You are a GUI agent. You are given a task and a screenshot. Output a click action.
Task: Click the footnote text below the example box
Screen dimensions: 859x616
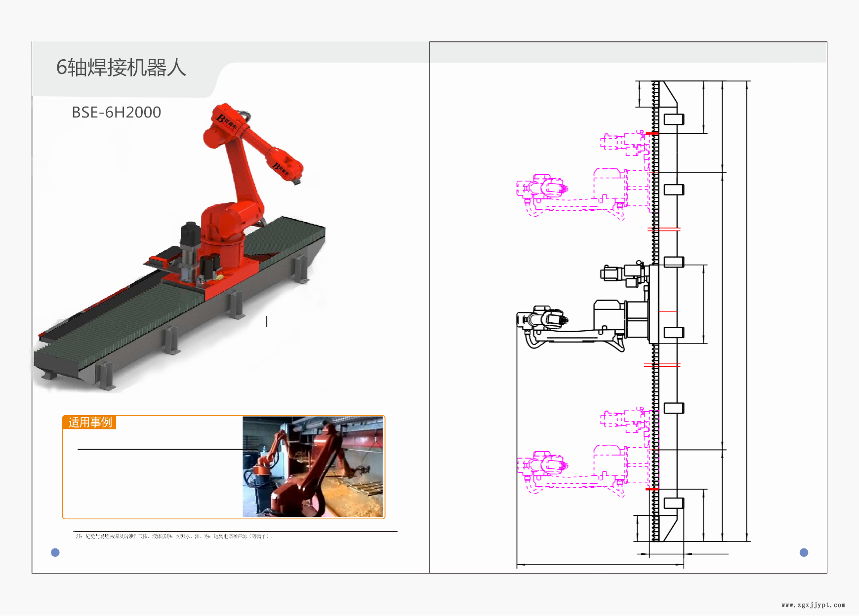pyautogui.click(x=173, y=536)
